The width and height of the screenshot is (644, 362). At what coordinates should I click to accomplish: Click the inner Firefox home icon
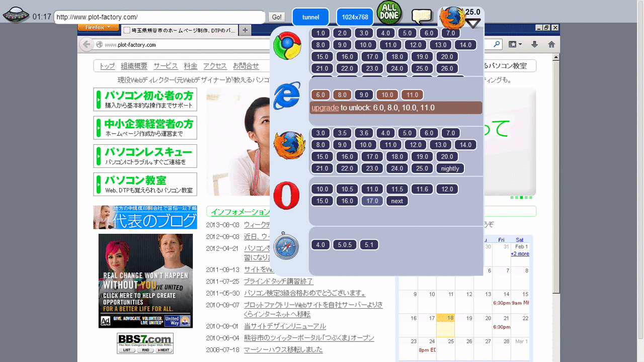click(551, 45)
